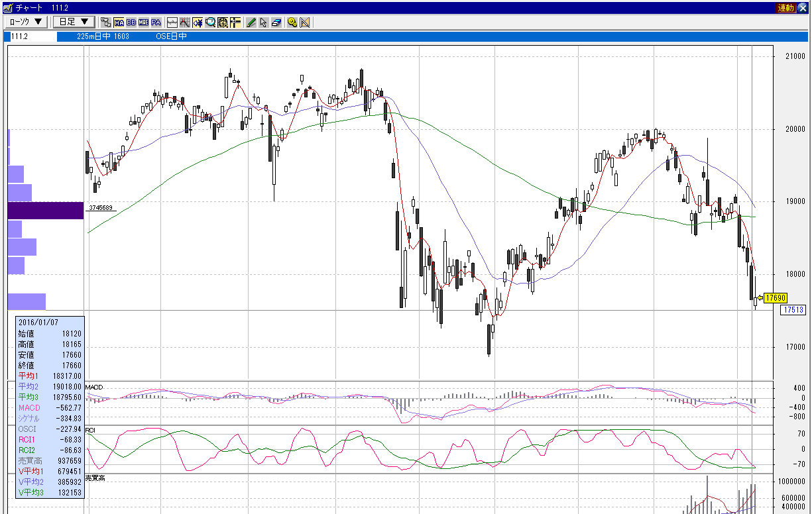812x514 pixels.
Task: Open the ローソク chart type dropdown
Action: click(27, 22)
